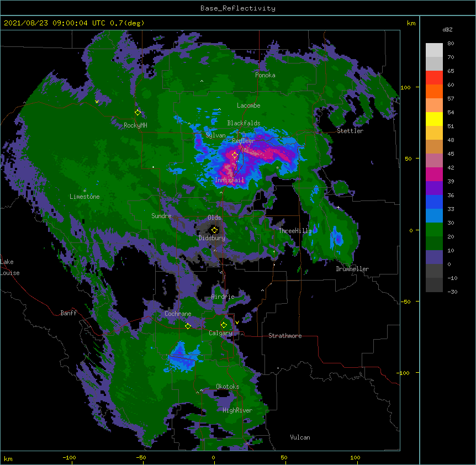476x465 pixels.
Task: Click the -30 value at legend bottom
Action: click(452, 292)
